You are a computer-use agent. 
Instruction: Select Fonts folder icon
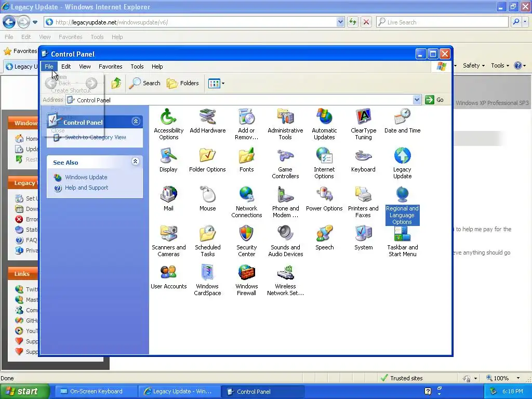pos(246,160)
